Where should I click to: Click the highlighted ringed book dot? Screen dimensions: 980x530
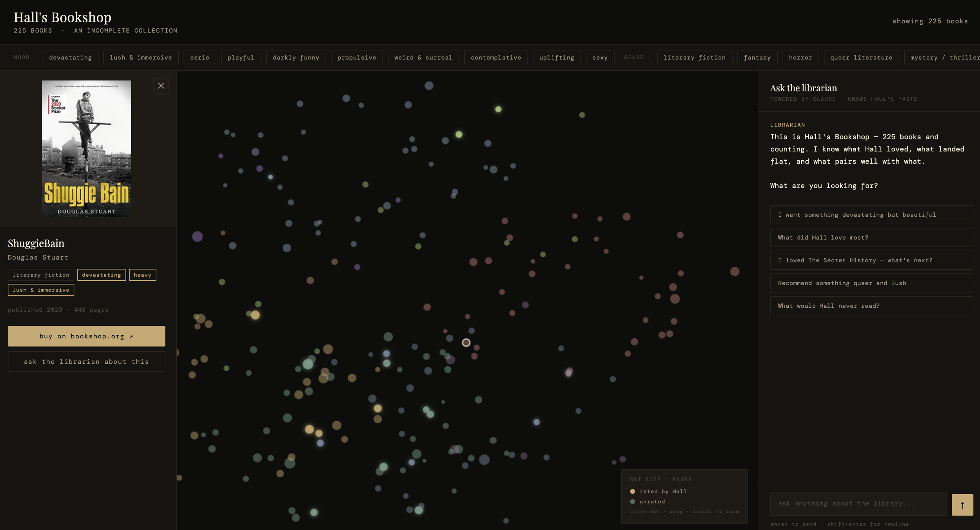(466, 343)
